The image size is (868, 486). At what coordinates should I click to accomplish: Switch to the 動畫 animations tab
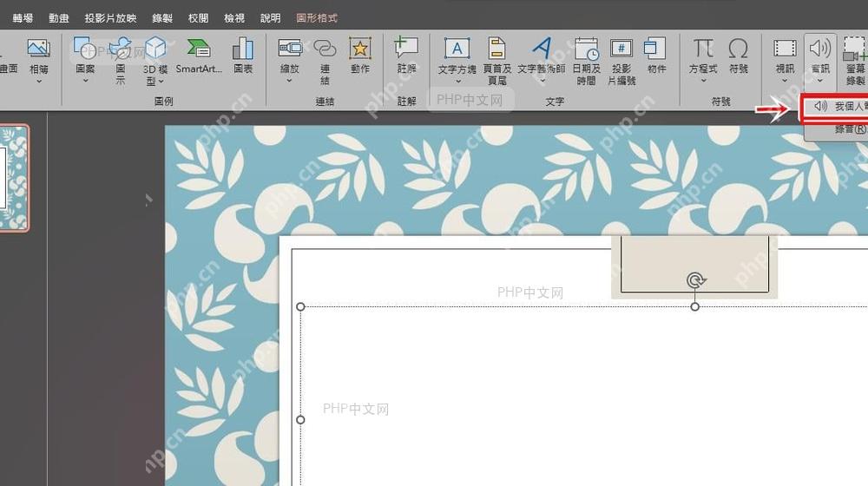[x=59, y=18]
